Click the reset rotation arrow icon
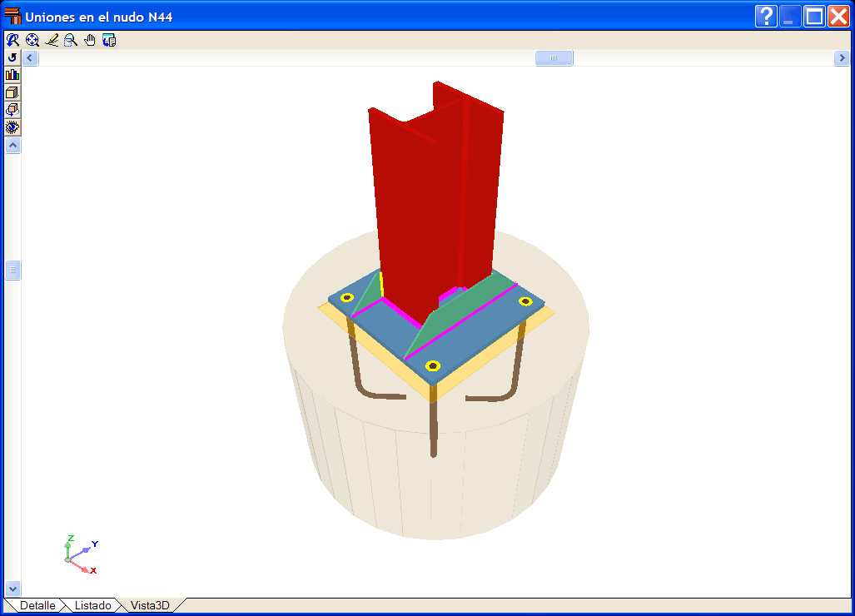 pos(12,57)
